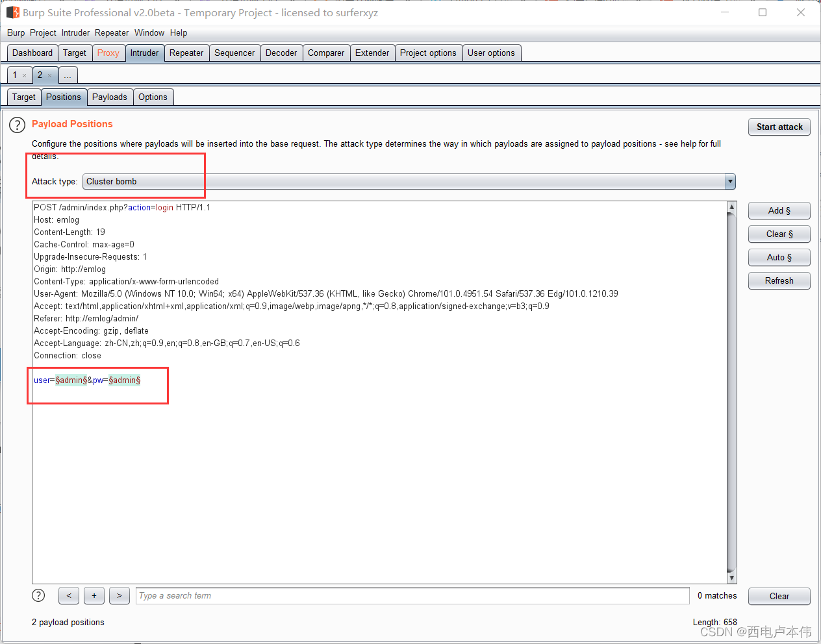Click the request editor scrollbar down arrow

click(731, 578)
